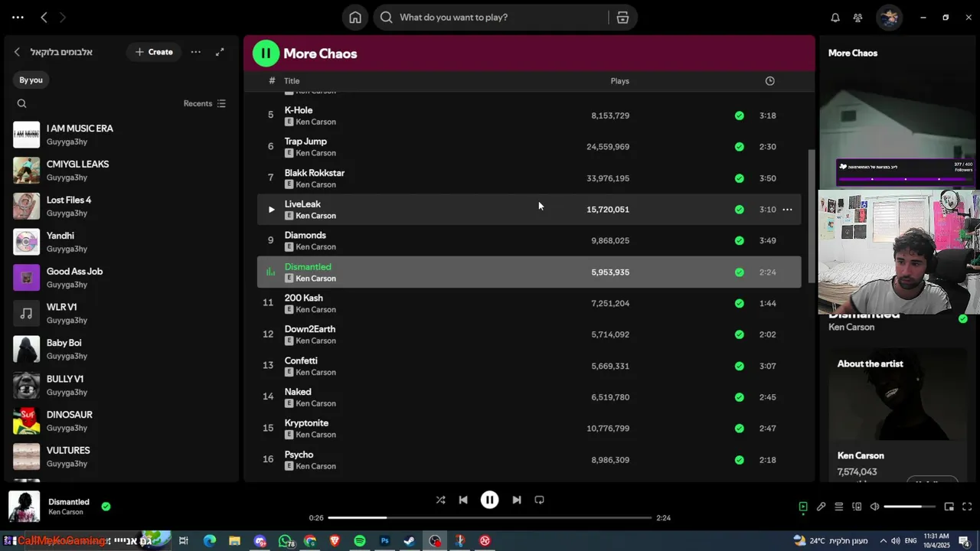Sort by Title column header
The height and width of the screenshot is (551, 980).
292,81
